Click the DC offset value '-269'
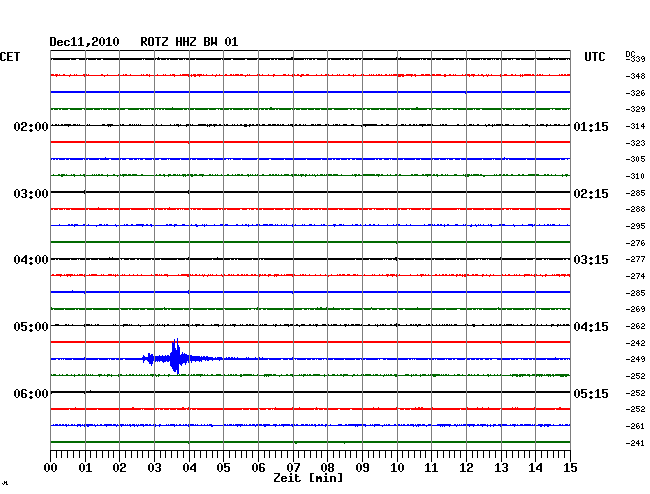 [x=635, y=309]
